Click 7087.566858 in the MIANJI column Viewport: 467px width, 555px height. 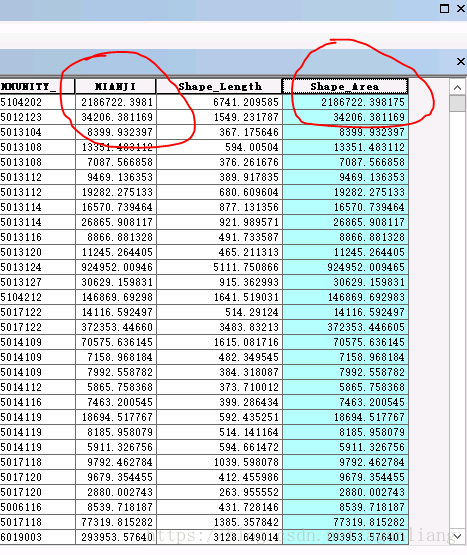(115, 162)
